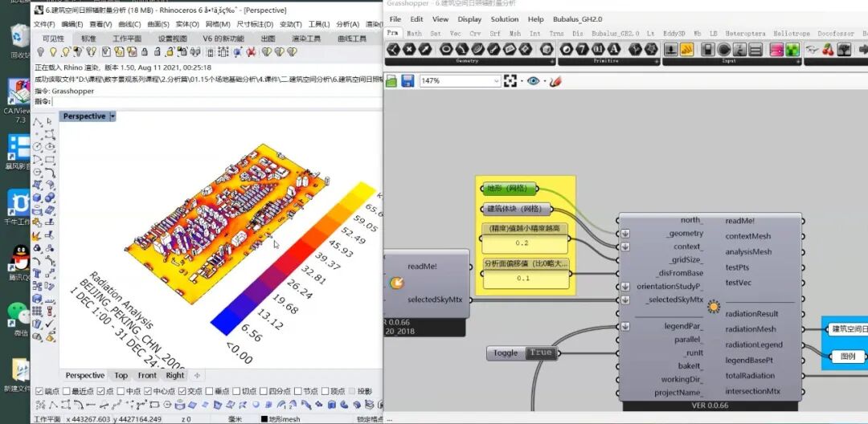Image resolution: width=868 pixels, height=424 pixels.
Task: Click the arrow beside _geometry input
Action: pos(625,234)
